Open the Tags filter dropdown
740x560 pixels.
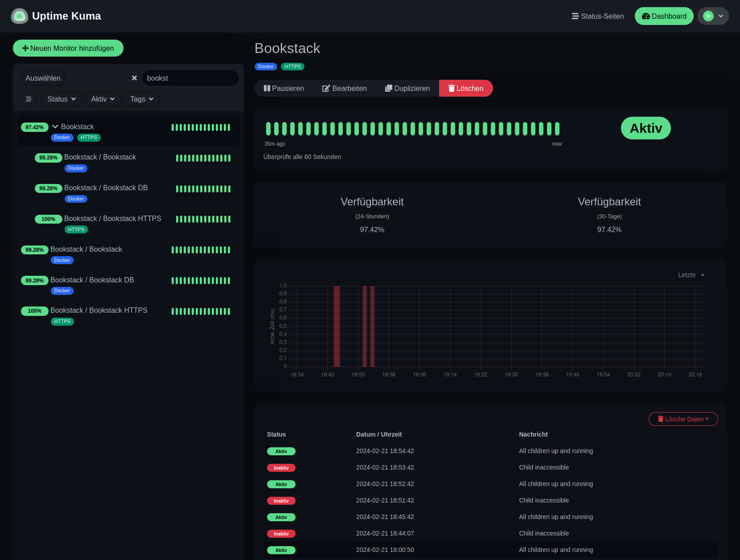tap(142, 99)
